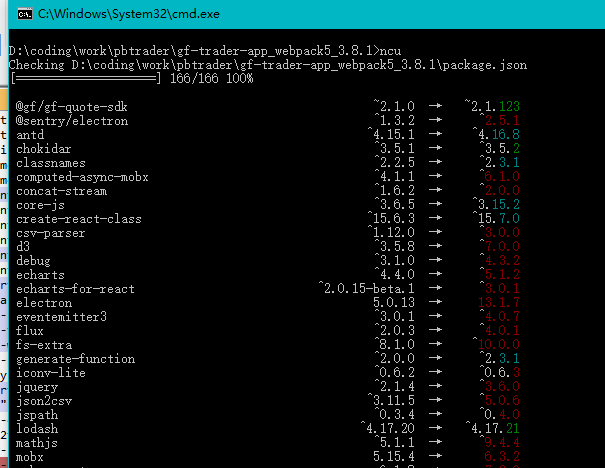Click the current version ^2.0.15-beta.1 of echarts-for-react
Screen dimensions: 605x468
click(x=367, y=288)
